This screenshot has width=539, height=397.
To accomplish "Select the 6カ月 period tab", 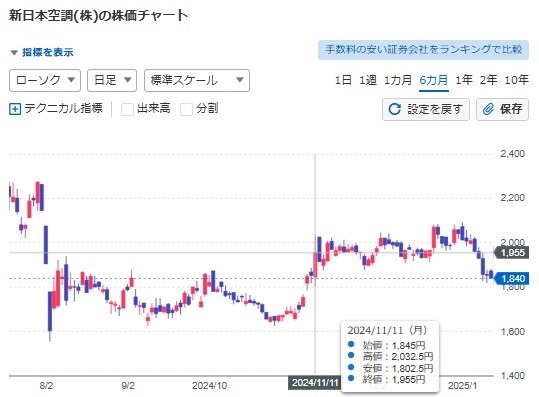I will point(434,80).
